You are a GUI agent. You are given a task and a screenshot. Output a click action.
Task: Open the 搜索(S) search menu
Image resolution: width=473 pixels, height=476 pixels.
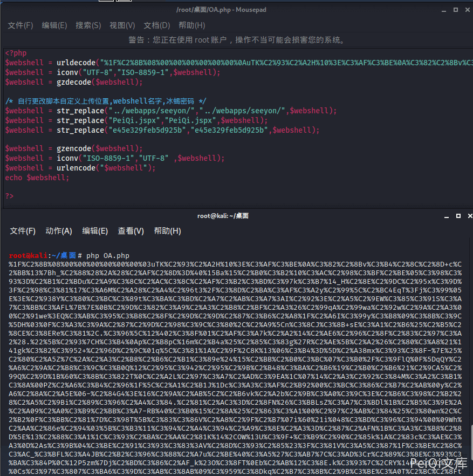pyautogui.click(x=88, y=25)
